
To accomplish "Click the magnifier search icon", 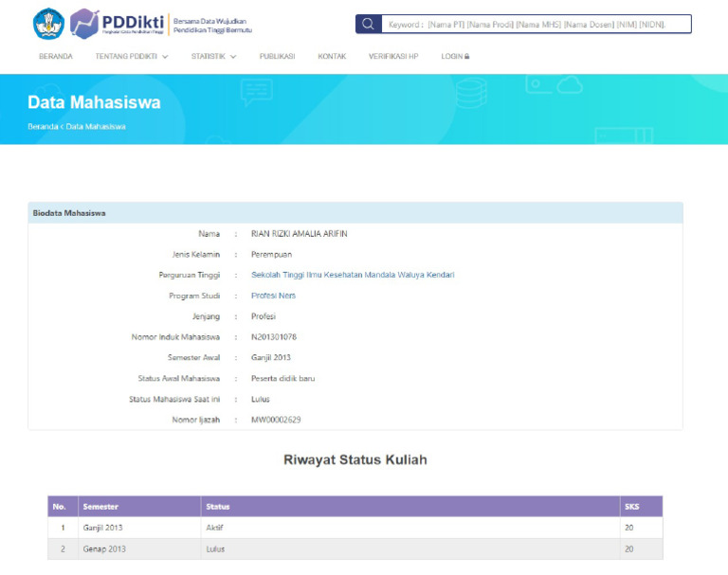I will (368, 24).
